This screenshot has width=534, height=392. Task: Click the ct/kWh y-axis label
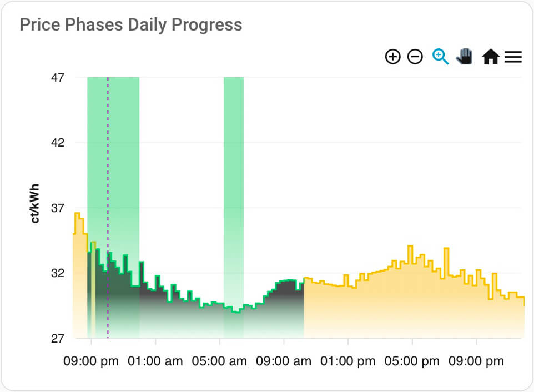pyautogui.click(x=36, y=203)
